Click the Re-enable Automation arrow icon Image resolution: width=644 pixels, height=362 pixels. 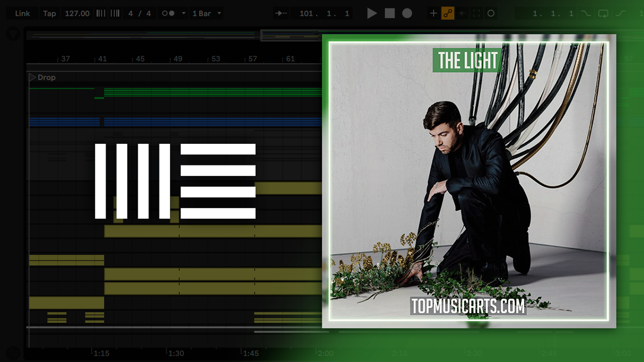click(x=463, y=13)
